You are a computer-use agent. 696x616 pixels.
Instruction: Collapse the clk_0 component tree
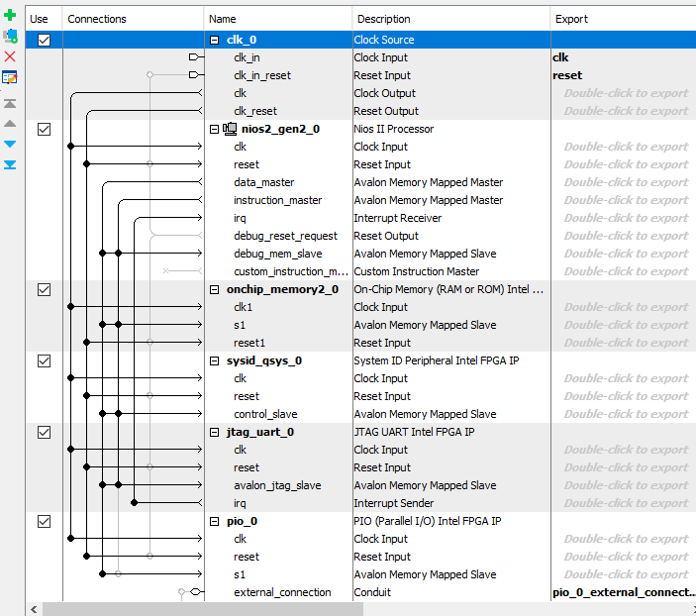[215, 40]
